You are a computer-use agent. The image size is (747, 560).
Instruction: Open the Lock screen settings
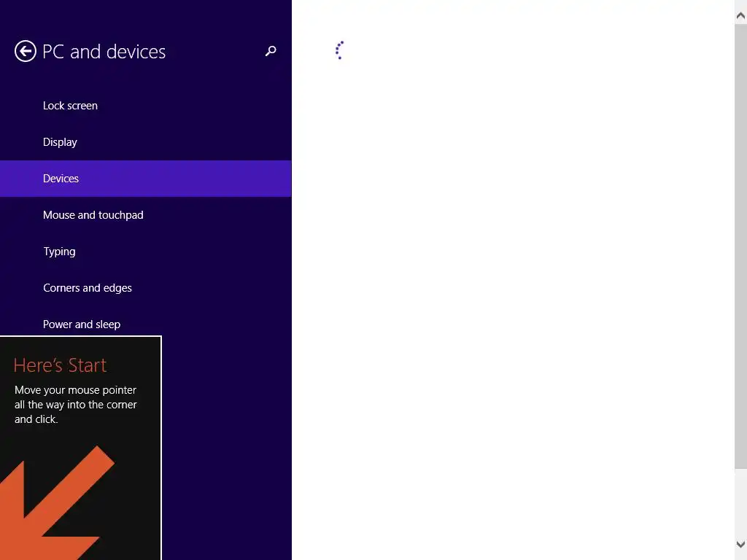click(146, 106)
